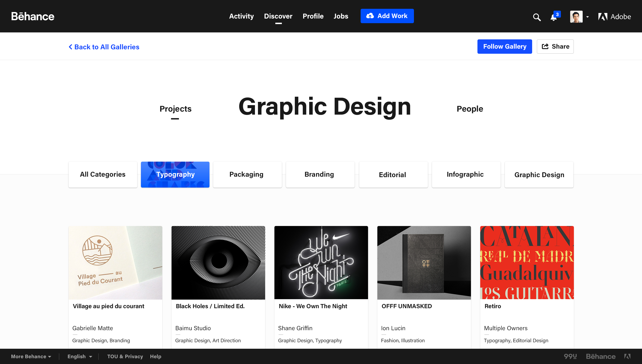
Task: Open the English language dropdown
Action: pyautogui.click(x=79, y=356)
